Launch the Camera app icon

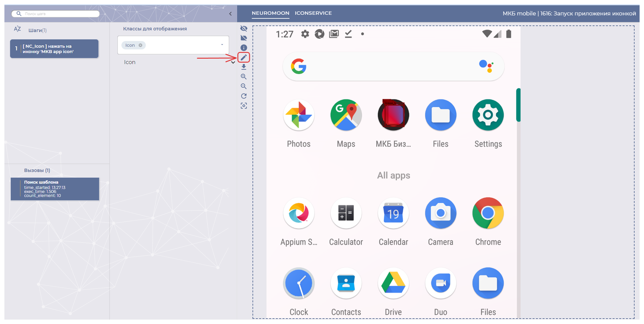click(441, 213)
